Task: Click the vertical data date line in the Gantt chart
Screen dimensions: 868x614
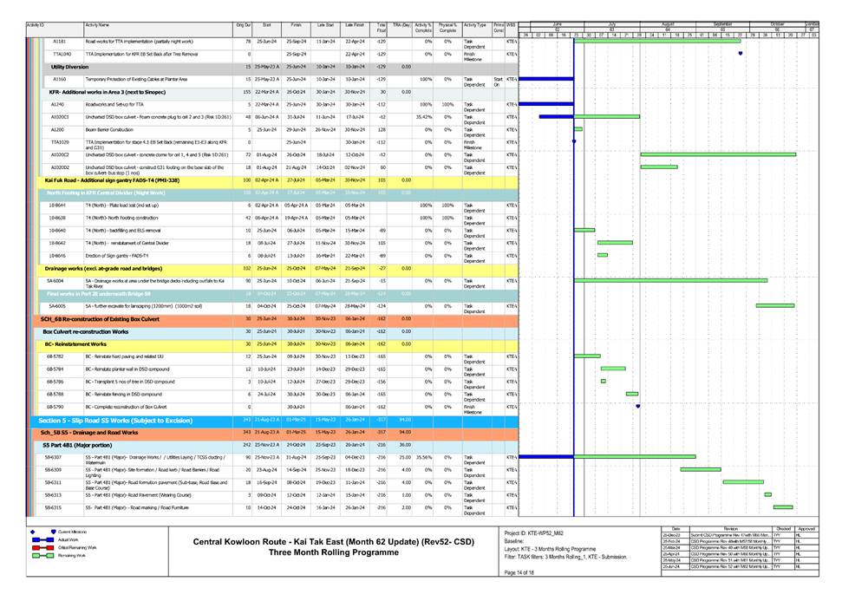Action: (574, 260)
